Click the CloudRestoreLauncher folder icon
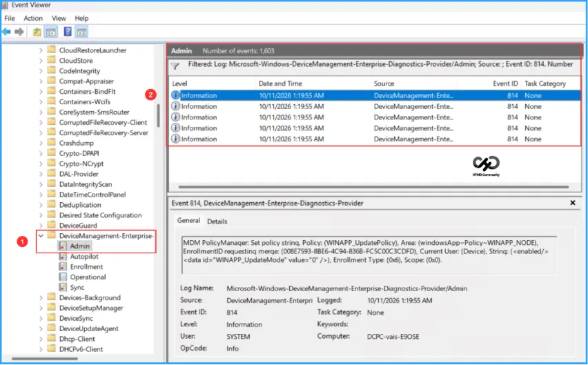The image size is (588, 365). pos(52,50)
